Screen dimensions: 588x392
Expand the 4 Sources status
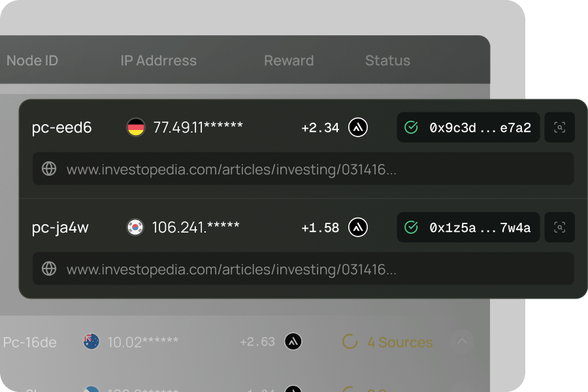pos(400,342)
